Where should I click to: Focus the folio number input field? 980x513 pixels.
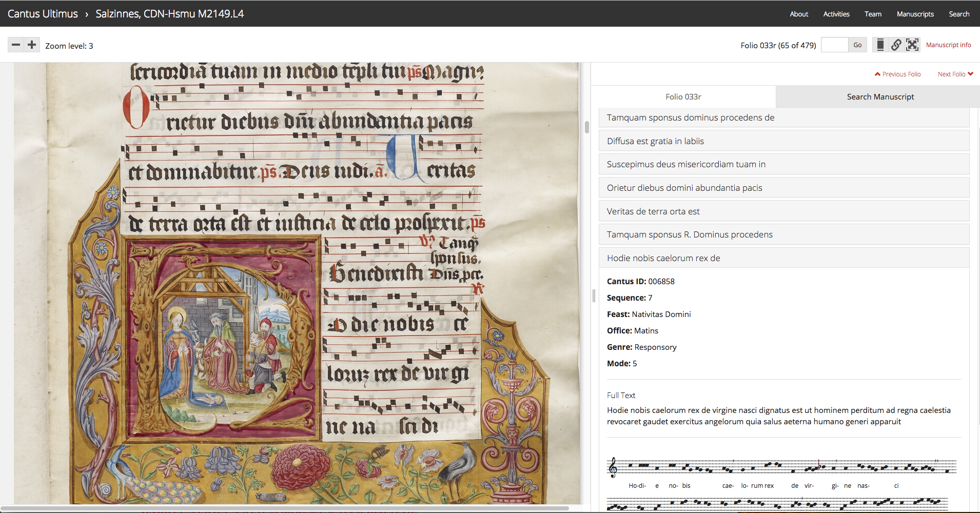tap(834, 45)
